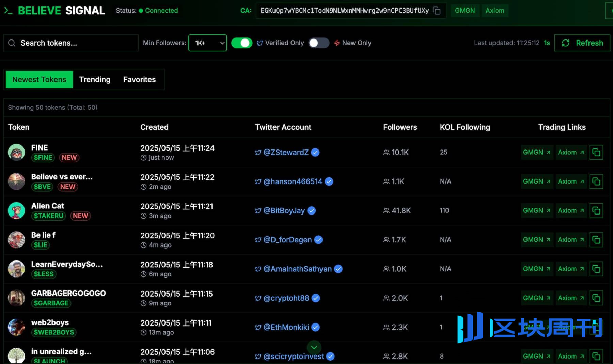Switch to Favorites tab
This screenshot has width=613, height=364.
[x=139, y=79]
